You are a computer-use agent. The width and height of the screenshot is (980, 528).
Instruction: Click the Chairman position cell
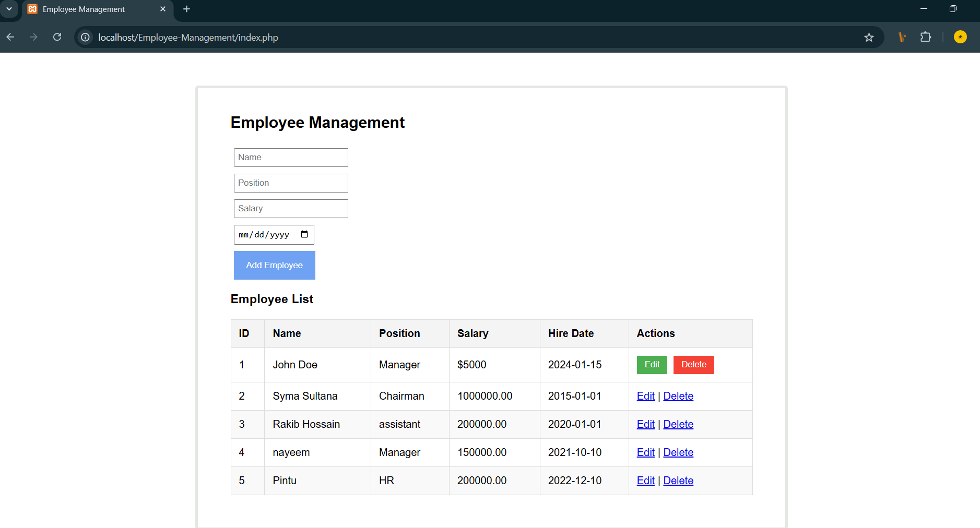(410, 396)
